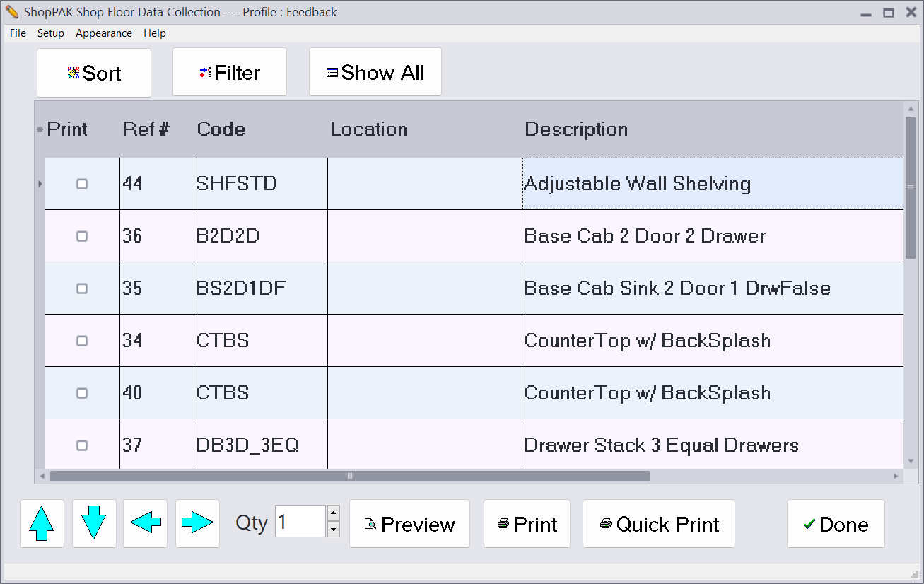Open Preview of selected labels
The width and height of the screenshot is (924, 584).
409,524
